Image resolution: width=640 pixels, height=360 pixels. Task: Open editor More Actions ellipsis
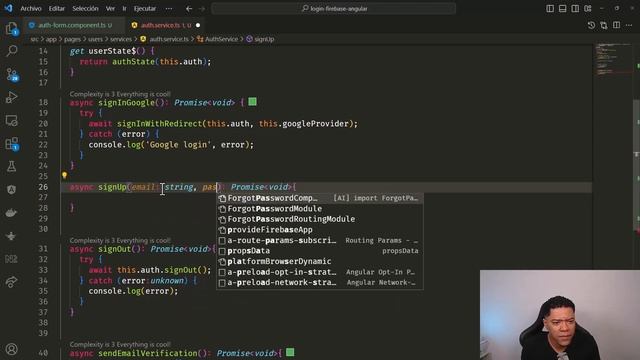click(x=629, y=25)
